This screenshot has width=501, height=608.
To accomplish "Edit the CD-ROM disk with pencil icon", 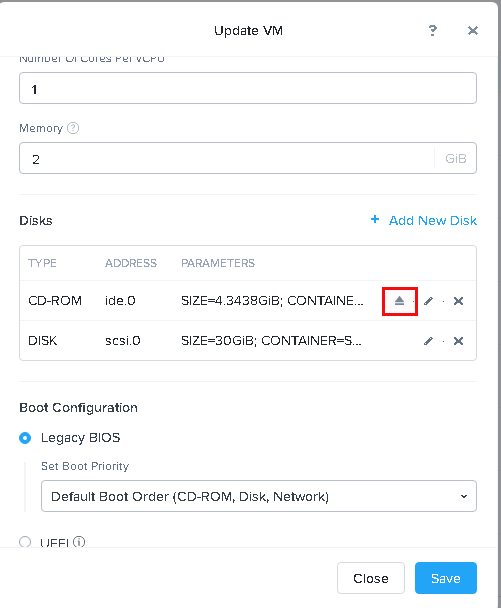I will (428, 301).
